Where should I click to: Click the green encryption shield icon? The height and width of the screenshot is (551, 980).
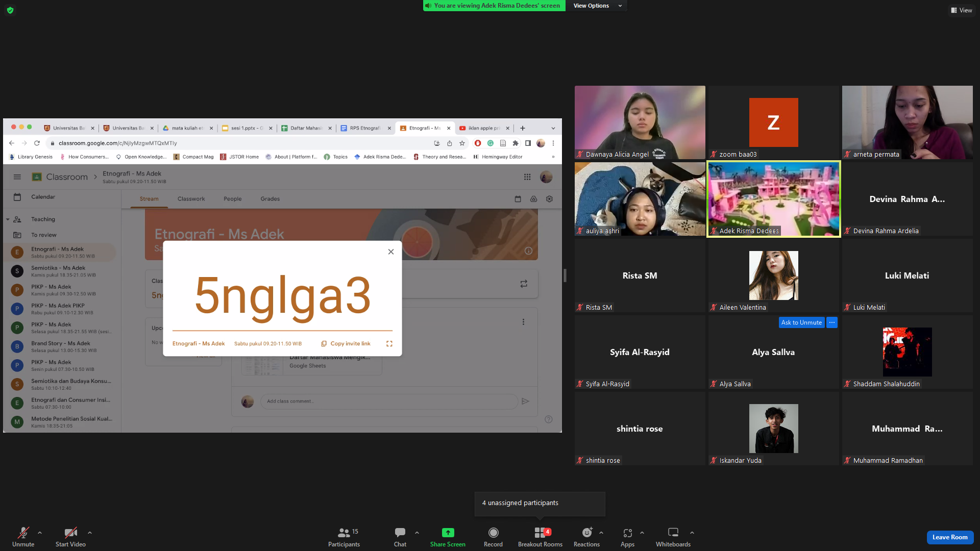click(x=10, y=10)
